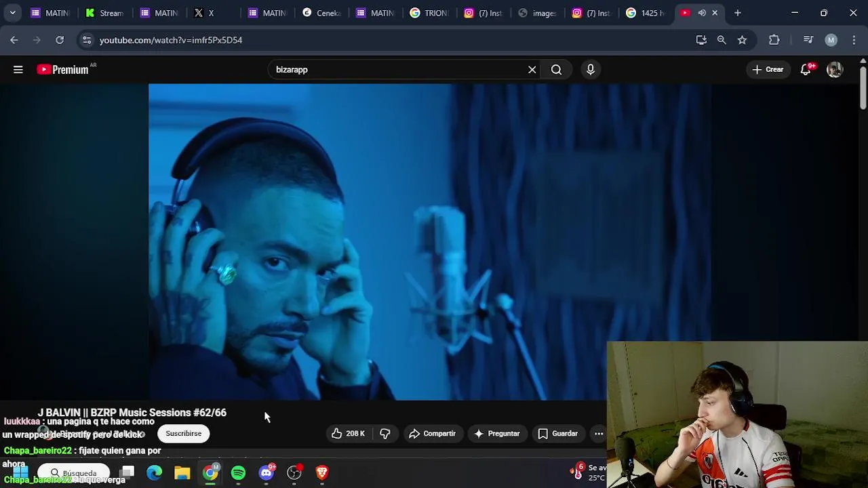Open the zoom magnifier in address bar
This screenshot has width=868, height=488.
tap(722, 40)
